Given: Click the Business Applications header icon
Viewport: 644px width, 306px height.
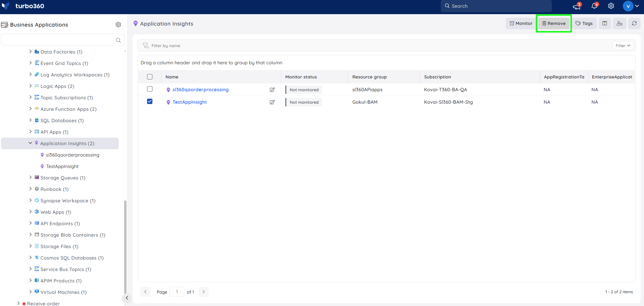Looking at the screenshot, I should (x=5, y=25).
